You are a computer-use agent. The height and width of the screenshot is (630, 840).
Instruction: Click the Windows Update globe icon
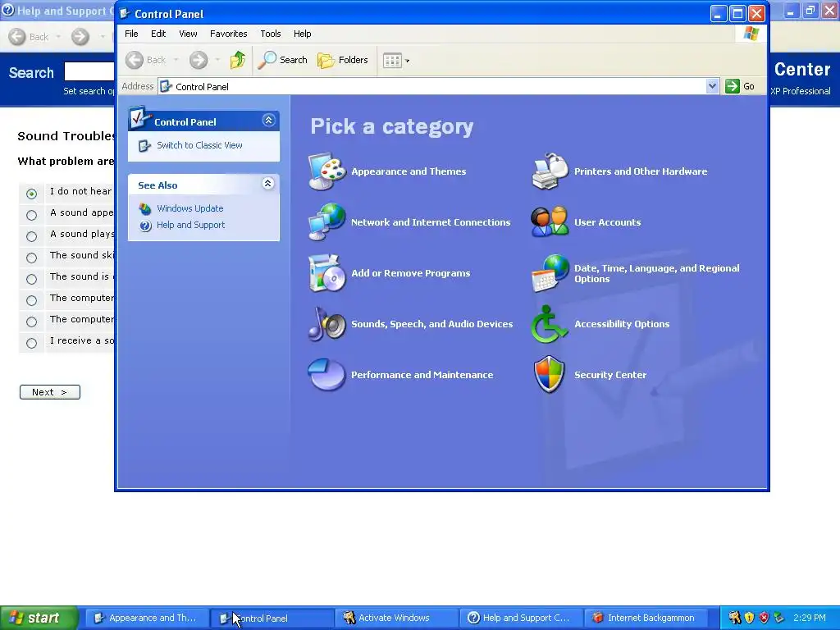[144, 208]
